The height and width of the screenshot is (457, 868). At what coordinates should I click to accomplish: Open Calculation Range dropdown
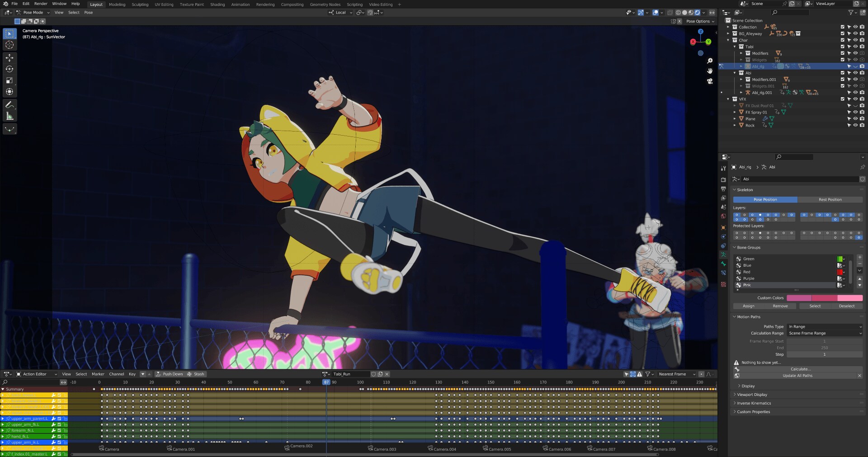(x=825, y=333)
